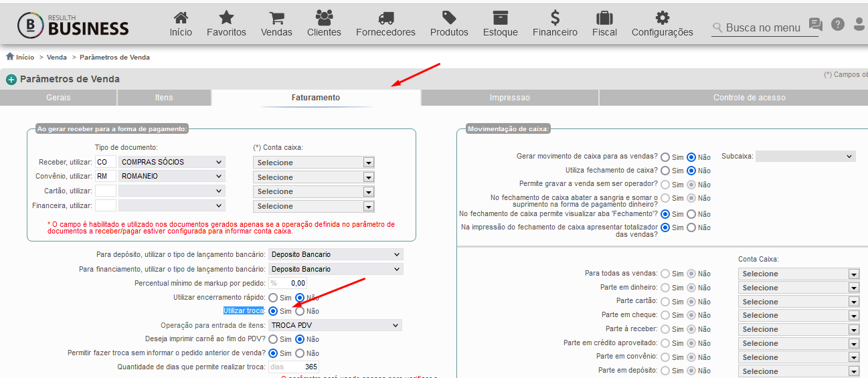
Task: Click the Busca no menu search field
Action: click(x=764, y=27)
